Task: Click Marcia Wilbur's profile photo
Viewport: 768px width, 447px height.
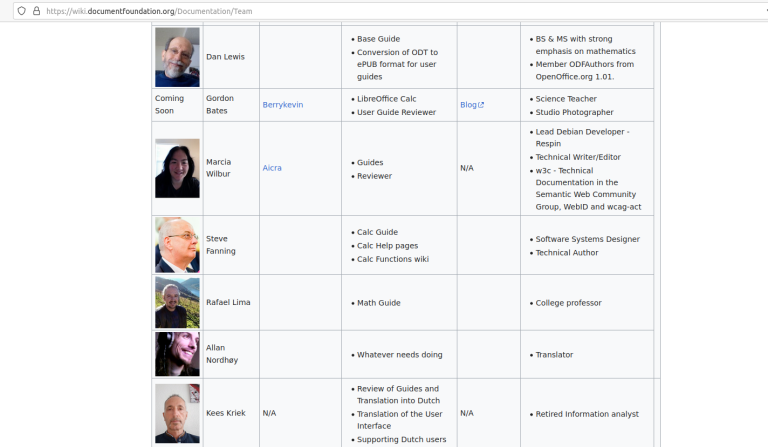Action: click(x=177, y=168)
